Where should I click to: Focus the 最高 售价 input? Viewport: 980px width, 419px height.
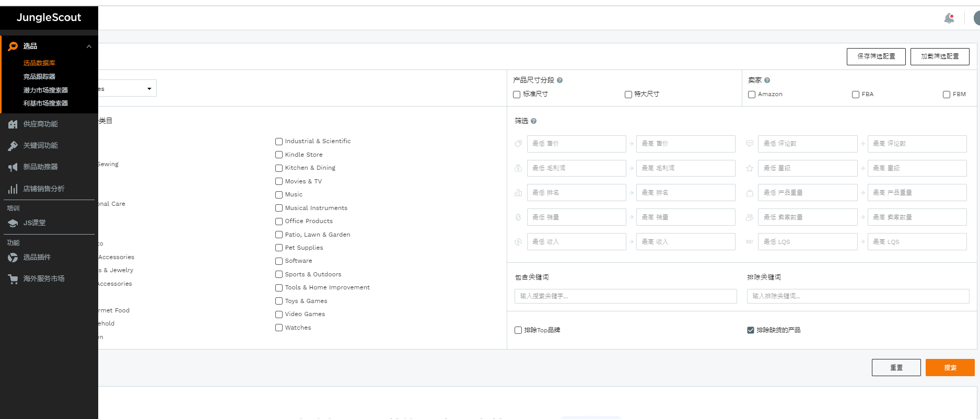click(685, 144)
